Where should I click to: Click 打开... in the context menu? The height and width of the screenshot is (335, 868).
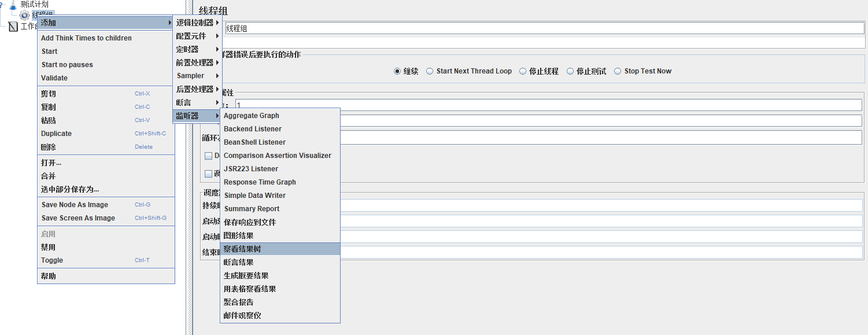pyautogui.click(x=106, y=163)
